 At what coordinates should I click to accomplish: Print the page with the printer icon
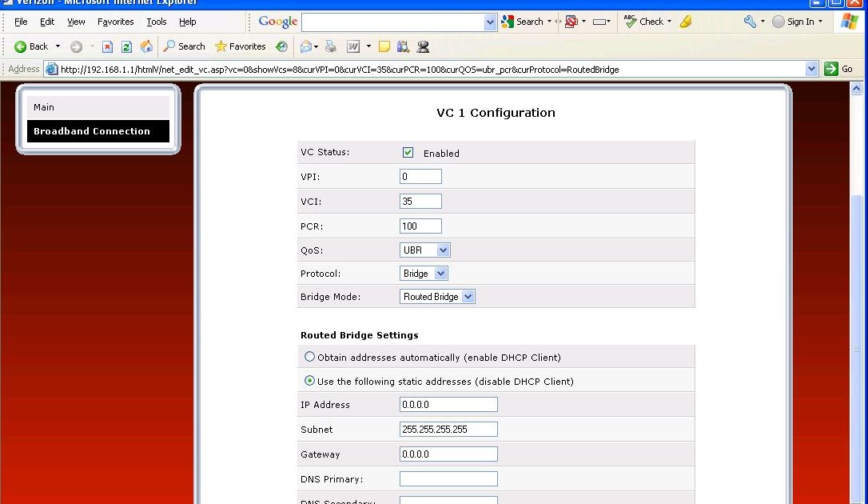(330, 46)
